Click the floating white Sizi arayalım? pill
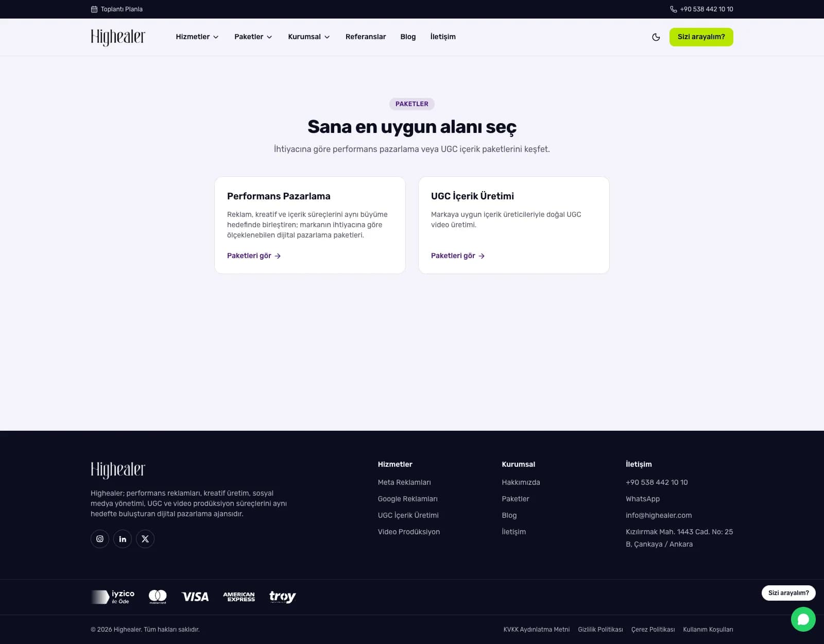 coord(788,593)
